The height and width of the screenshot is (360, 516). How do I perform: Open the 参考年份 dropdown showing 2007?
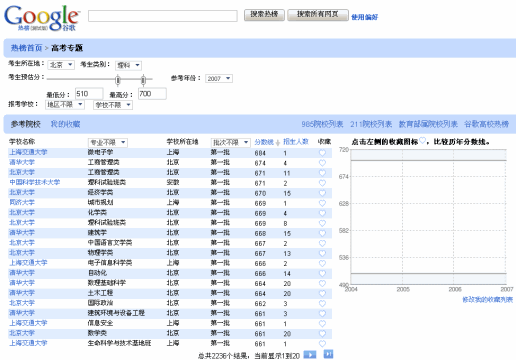click(x=219, y=78)
